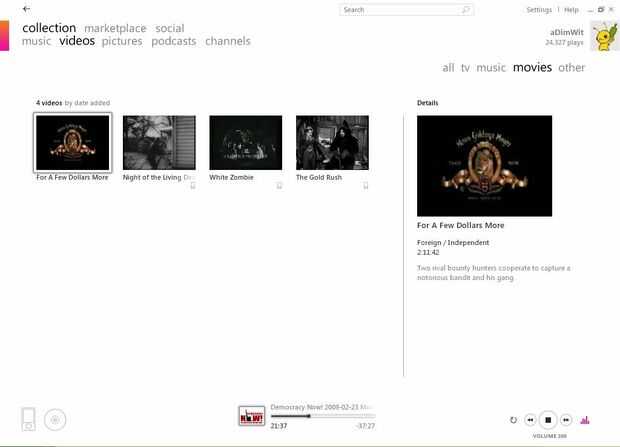The image size is (620, 447).
Task: Select For A Few Dollars More thumbnail
Action: click(x=73, y=143)
